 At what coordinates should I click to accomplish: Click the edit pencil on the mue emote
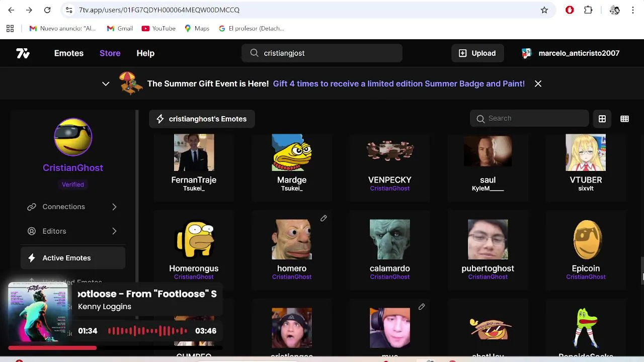click(x=422, y=307)
